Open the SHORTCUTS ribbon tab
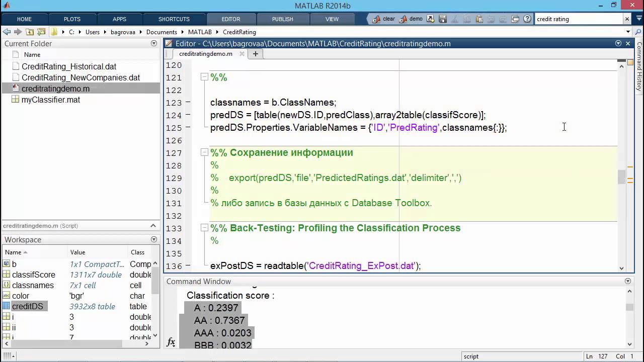Viewport: 644px width, 362px height. click(x=174, y=19)
